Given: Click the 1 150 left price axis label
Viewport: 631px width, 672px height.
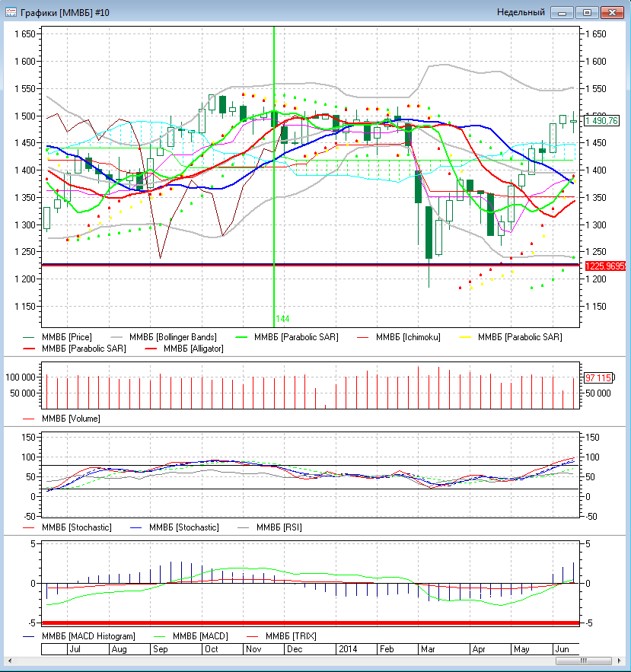Looking at the screenshot, I should [x=25, y=307].
